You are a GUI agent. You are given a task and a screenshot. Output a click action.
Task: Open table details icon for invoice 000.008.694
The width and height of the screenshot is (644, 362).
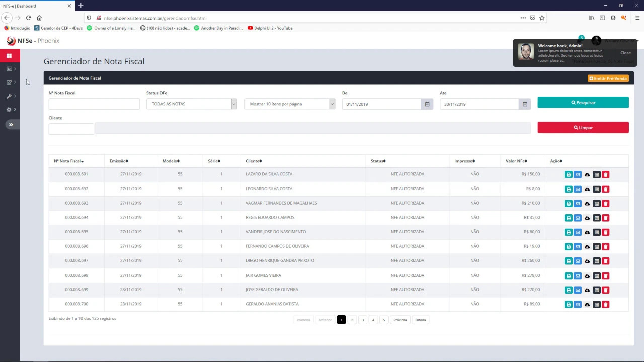click(596, 218)
